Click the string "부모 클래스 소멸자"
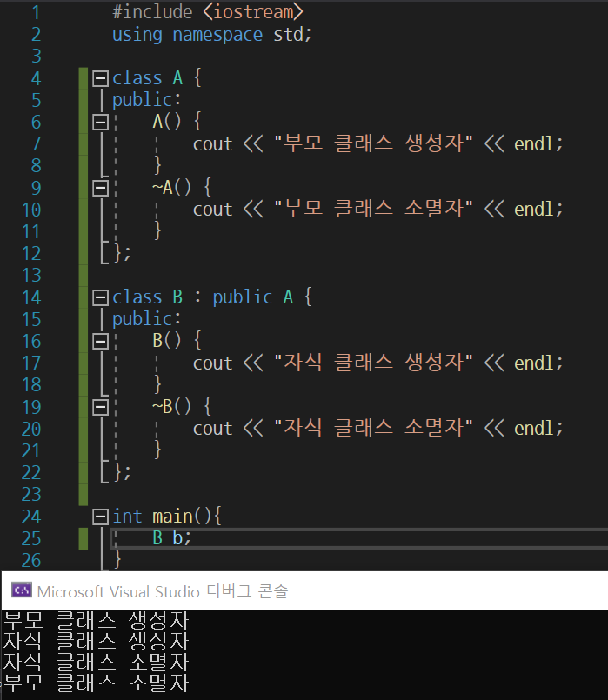 click(x=373, y=209)
